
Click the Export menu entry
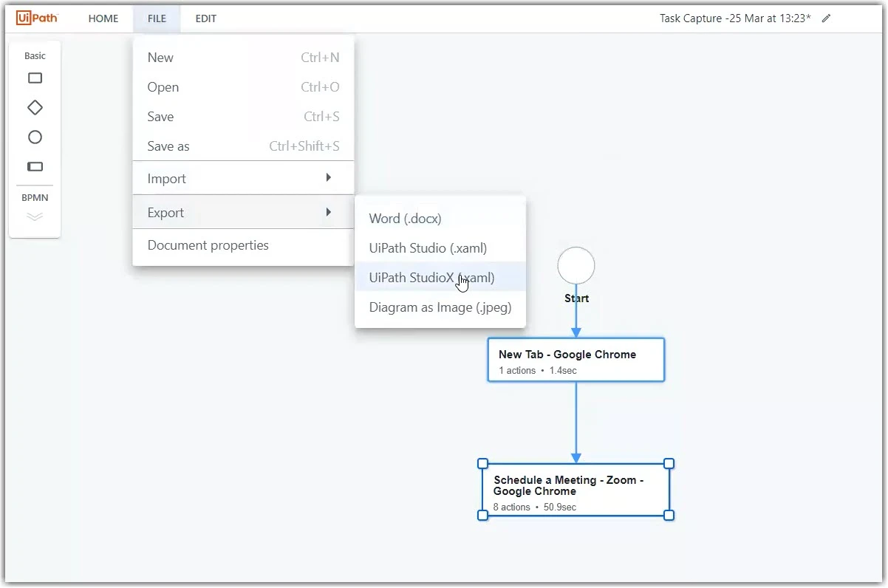pos(243,213)
